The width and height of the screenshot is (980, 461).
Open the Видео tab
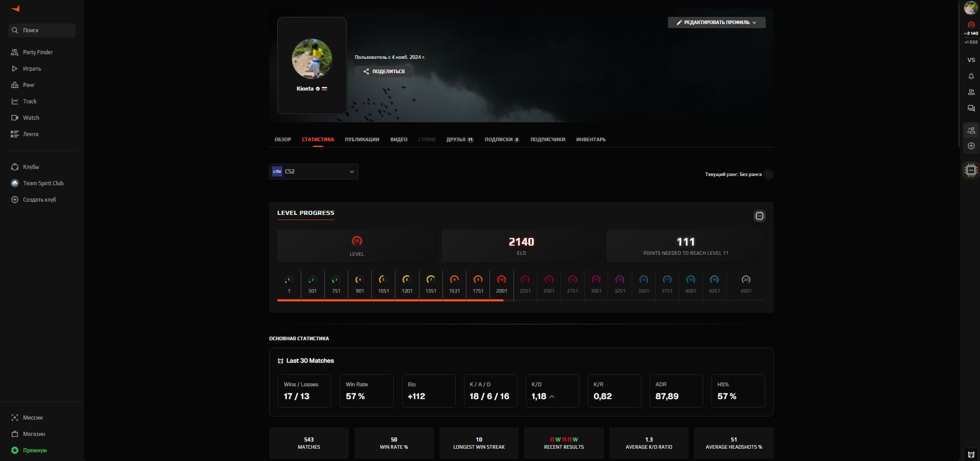tap(399, 139)
